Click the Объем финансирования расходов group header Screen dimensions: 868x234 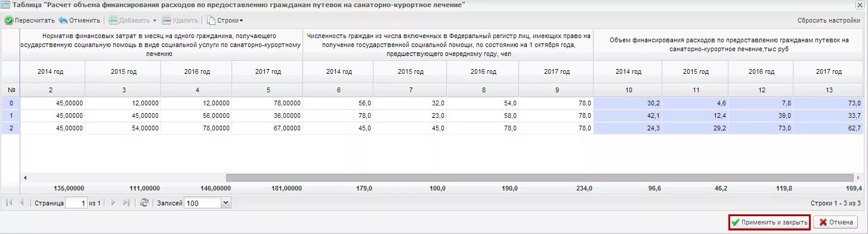(x=728, y=45)
